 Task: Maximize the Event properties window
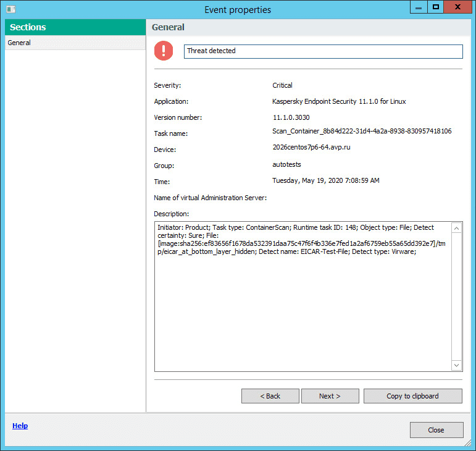coord(435,7)
